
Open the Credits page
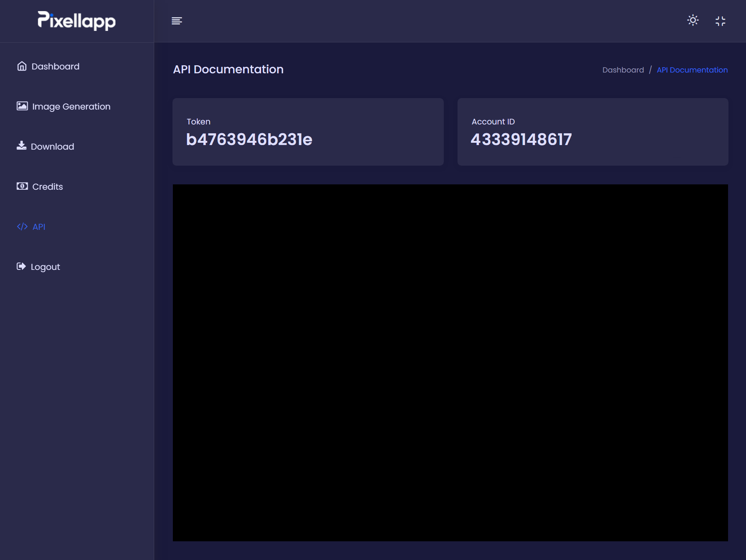pyautogui.click(x=47, y=187)
